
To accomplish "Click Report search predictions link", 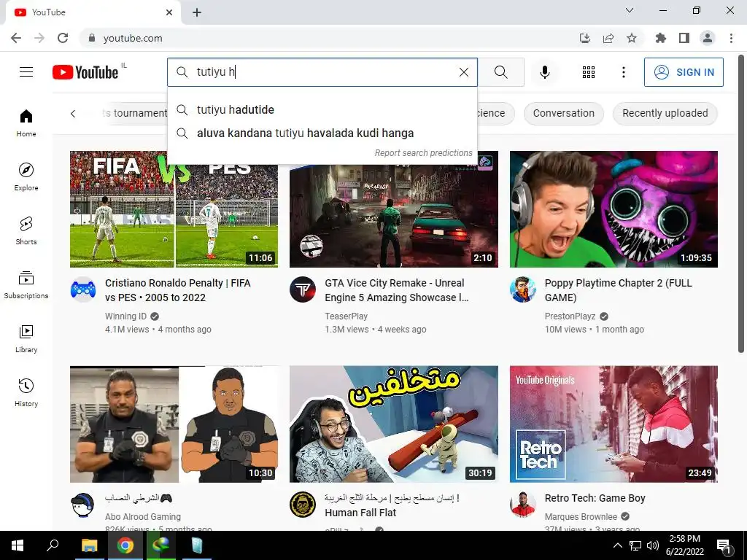I will coord(423,153).
